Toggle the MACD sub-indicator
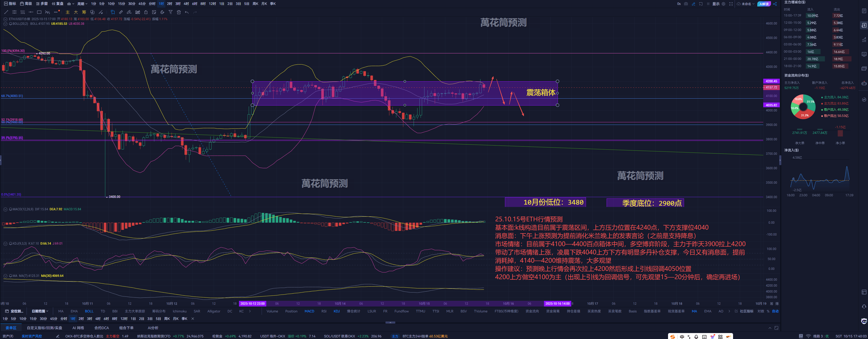Image resolution: width=868 pixels, height=339 pixels. click(309, 311)
